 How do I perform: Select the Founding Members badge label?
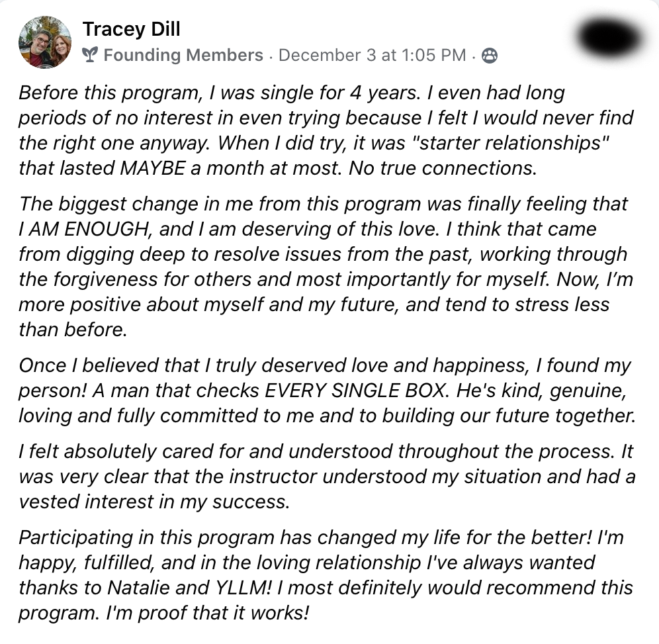pos(183,56)
